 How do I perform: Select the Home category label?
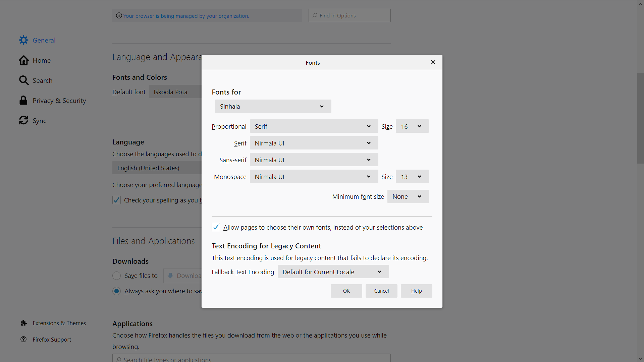tap(42, 60)
